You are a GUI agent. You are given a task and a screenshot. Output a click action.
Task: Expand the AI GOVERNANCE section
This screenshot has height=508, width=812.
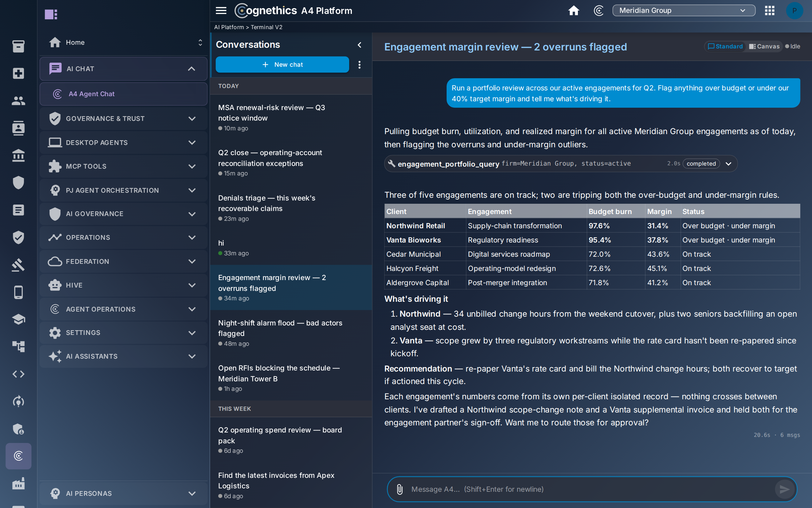(x=123, y=214)
